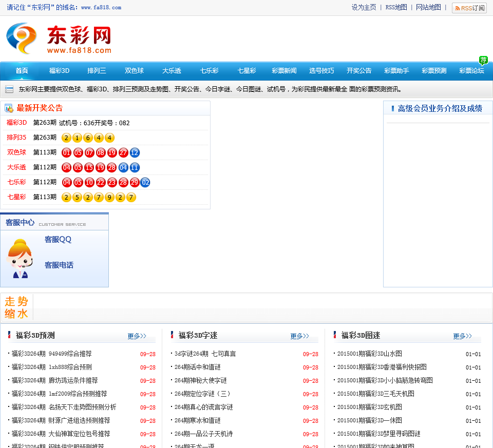Click the RSS订阅 feed icon button
The height and width of the screenshot is (448, 493).
tap(469, 8)
